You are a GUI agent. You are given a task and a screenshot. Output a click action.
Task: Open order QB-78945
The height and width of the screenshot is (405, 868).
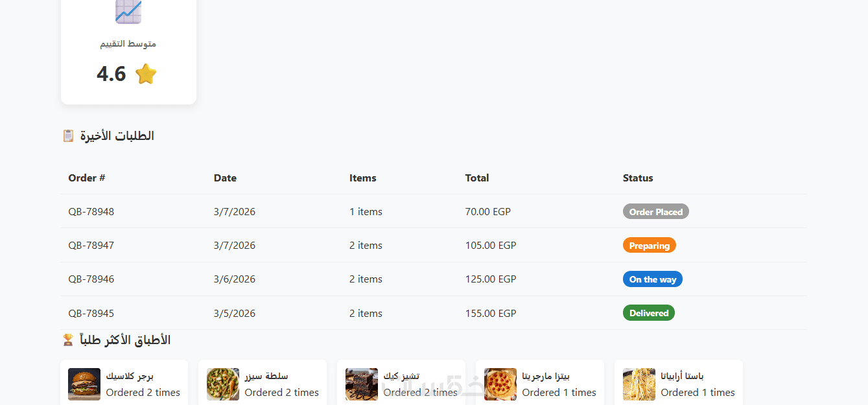pos(91,314)
